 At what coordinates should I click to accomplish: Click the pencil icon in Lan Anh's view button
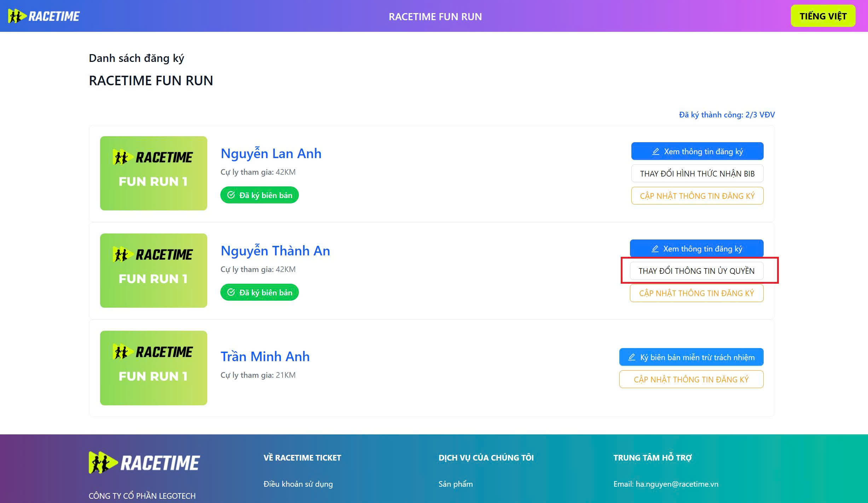click(x=655, y=152)
